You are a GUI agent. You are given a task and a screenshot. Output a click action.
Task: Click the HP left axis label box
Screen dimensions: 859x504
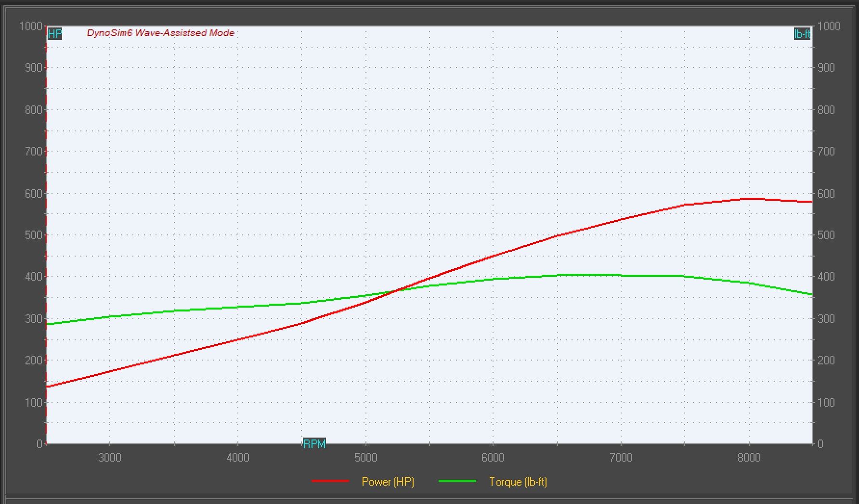point(54,34)
